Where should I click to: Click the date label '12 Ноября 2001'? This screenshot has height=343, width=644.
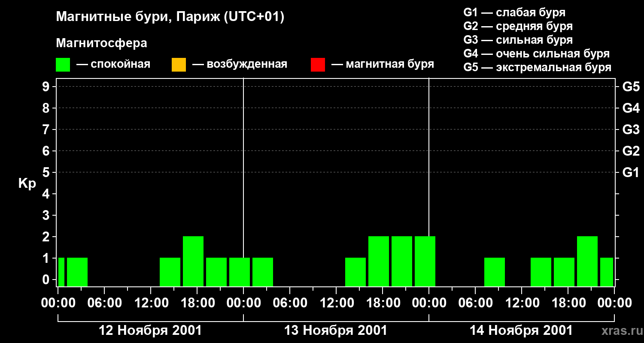pos(150,331)
